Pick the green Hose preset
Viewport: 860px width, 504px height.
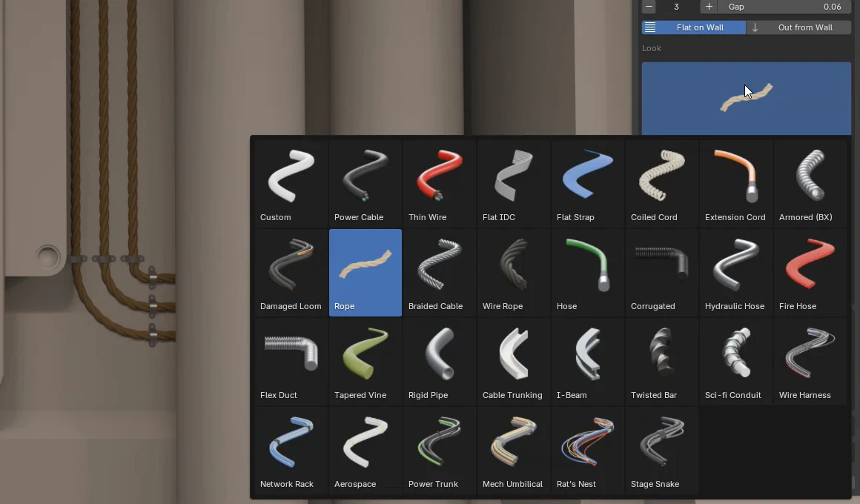(x=587, y=273)
